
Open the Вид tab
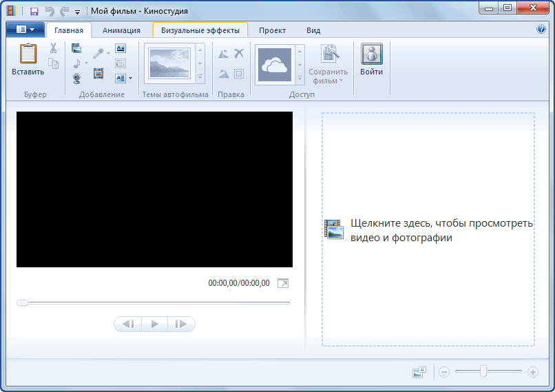click(313, 30)
